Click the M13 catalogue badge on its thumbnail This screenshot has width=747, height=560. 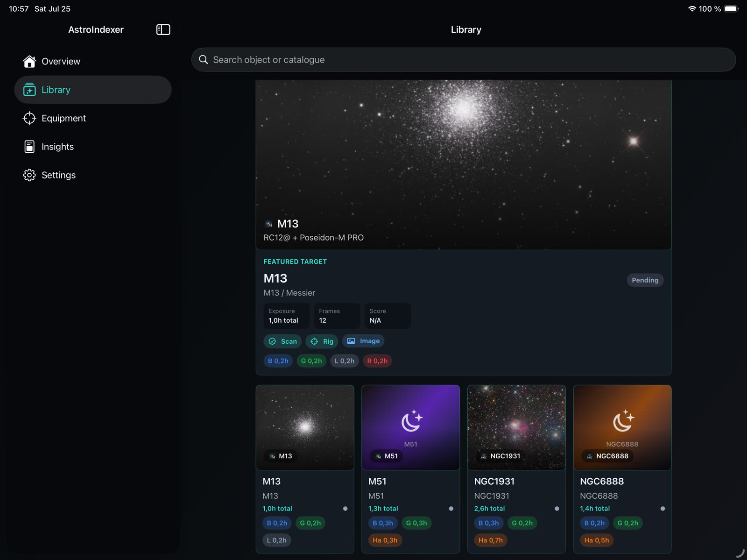[x=282, y=456]
